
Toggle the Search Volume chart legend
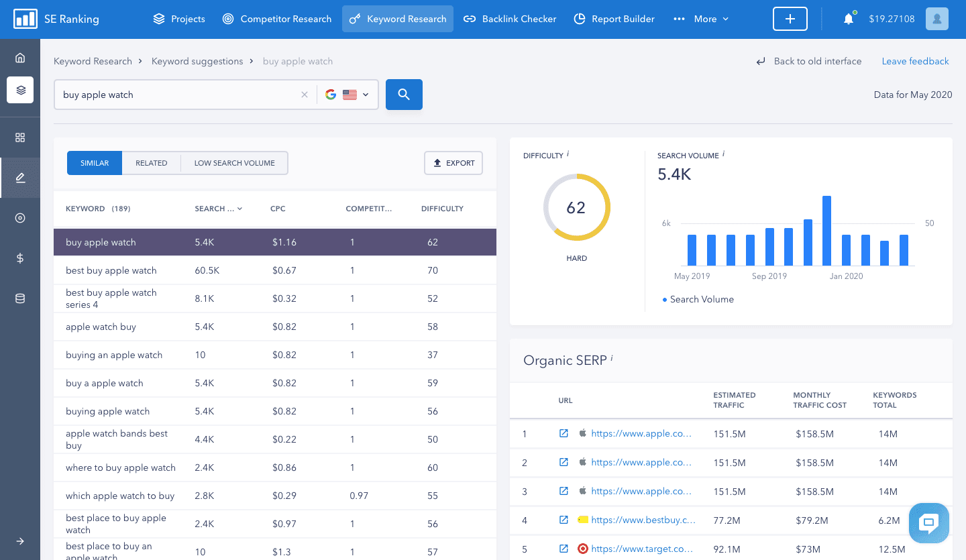click(x=698, y=299)
